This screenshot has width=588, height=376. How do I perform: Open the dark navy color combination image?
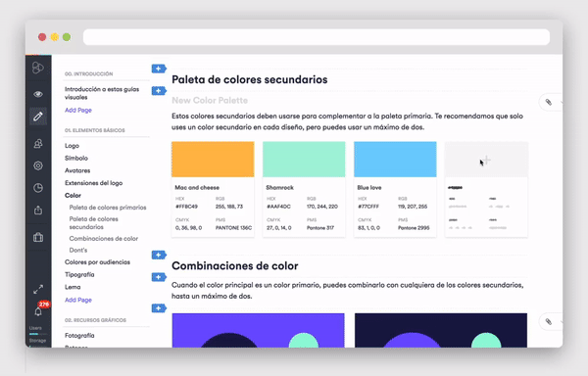(x=441, y=330)
